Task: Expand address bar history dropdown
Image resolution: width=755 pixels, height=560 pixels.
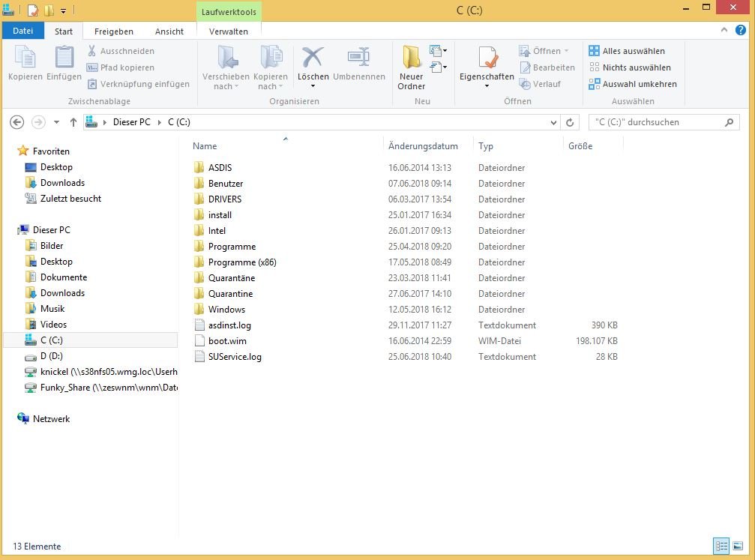Action: (x=554, y=122)
